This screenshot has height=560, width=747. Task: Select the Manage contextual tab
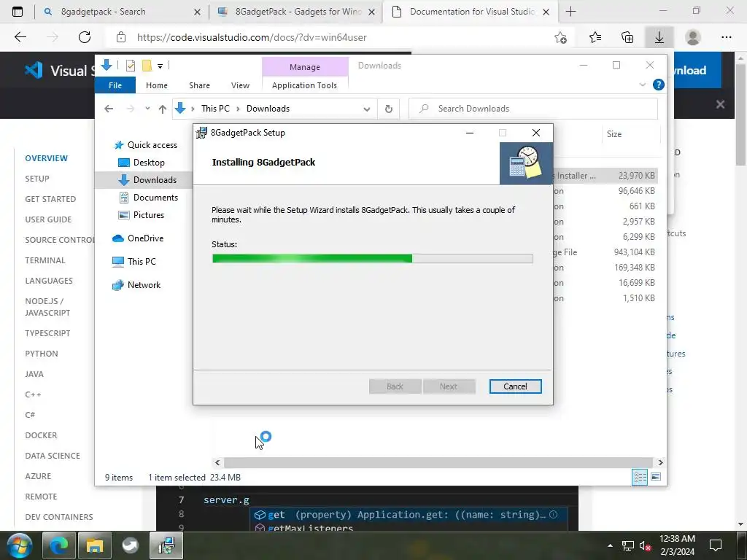305,67
